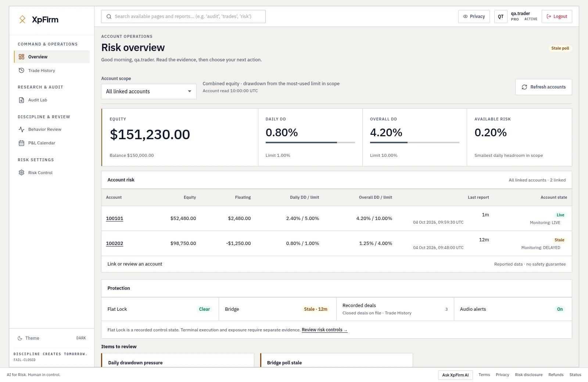Click the Audit Lab document icon
Viewport: 588px width, 382px height.
(x=22, y=100)
